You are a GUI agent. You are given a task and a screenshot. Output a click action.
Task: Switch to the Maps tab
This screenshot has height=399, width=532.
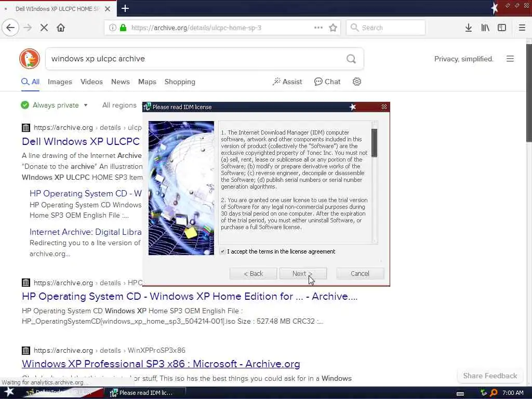coord(147,82)
